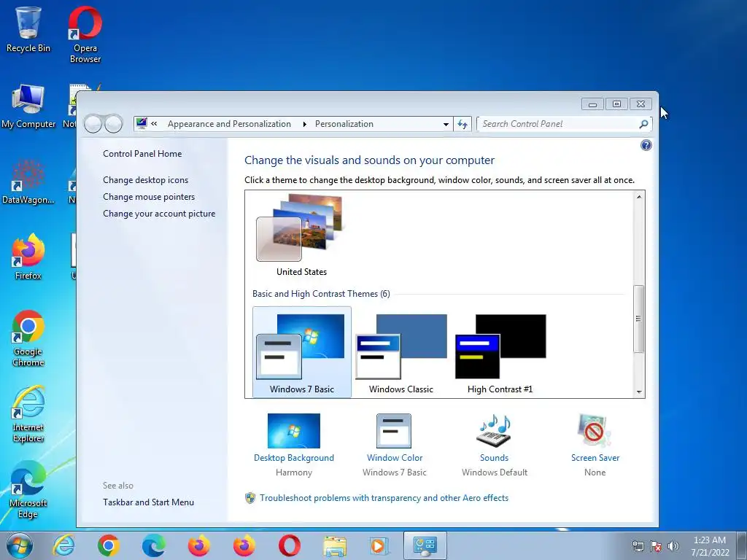Viewport: 747px width, 560px height.
Task: Open Taskbar and Start Menu link
Action: (148, 502)
